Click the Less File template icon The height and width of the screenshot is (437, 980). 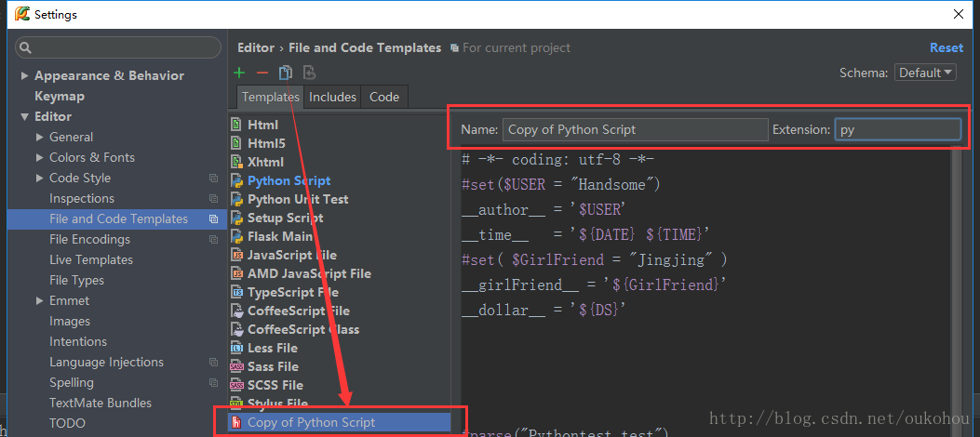pos(237,348)
